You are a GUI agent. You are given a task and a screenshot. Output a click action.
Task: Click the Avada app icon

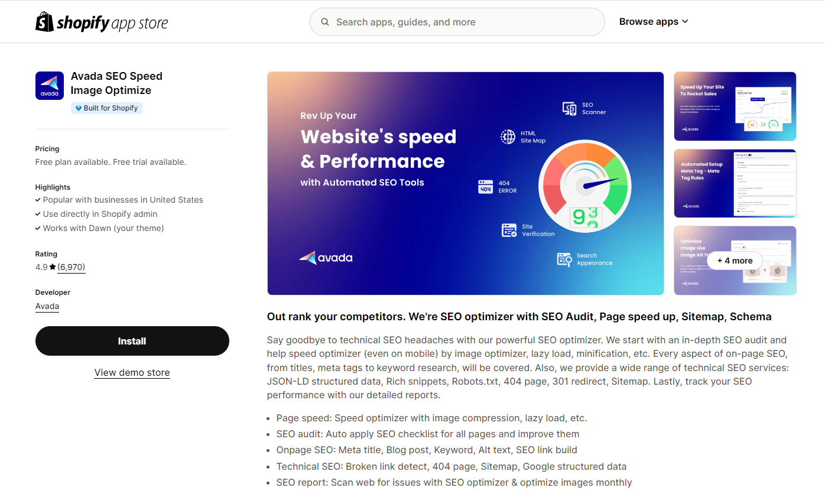(x=50, y=86)
